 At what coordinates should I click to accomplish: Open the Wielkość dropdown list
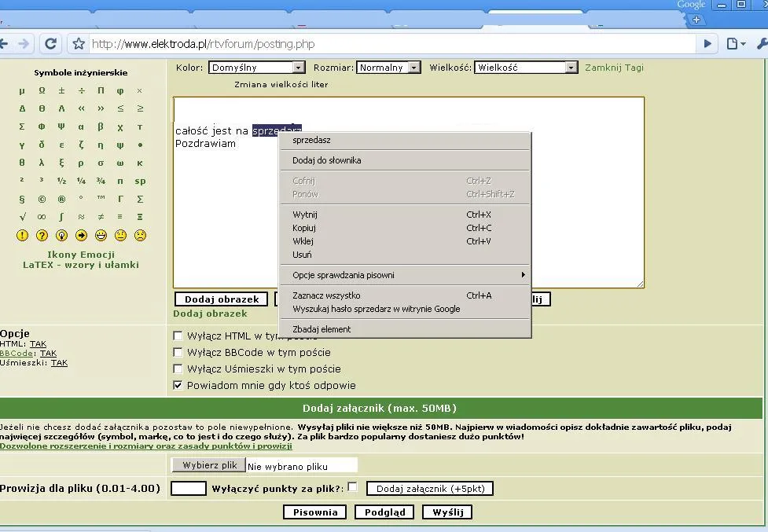[x=526, y=68]
